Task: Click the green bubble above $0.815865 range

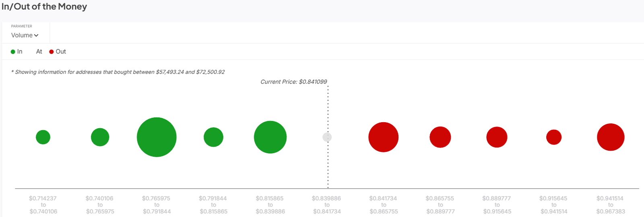Action: tap(270, 137)
